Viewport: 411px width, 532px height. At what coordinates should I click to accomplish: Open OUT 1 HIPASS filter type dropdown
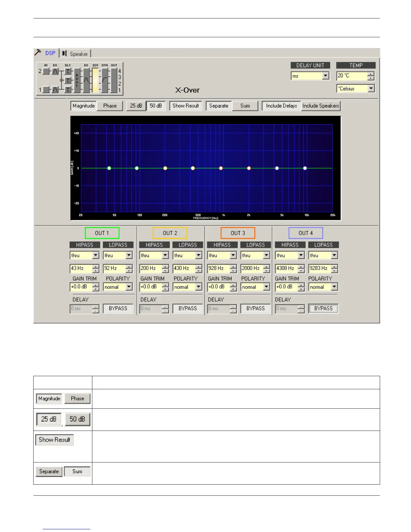[84, 255]
